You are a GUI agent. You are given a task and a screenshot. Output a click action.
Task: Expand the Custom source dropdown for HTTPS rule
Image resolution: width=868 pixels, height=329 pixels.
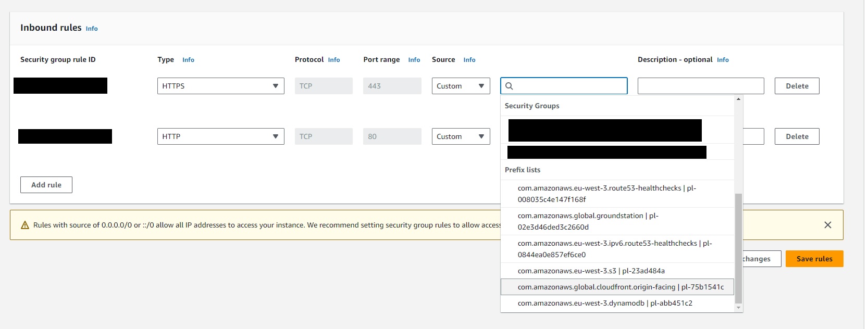tap(461, 86)
